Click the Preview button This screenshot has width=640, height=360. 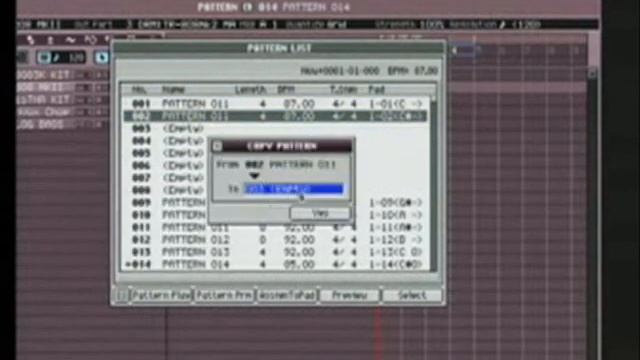pos(349,295)
